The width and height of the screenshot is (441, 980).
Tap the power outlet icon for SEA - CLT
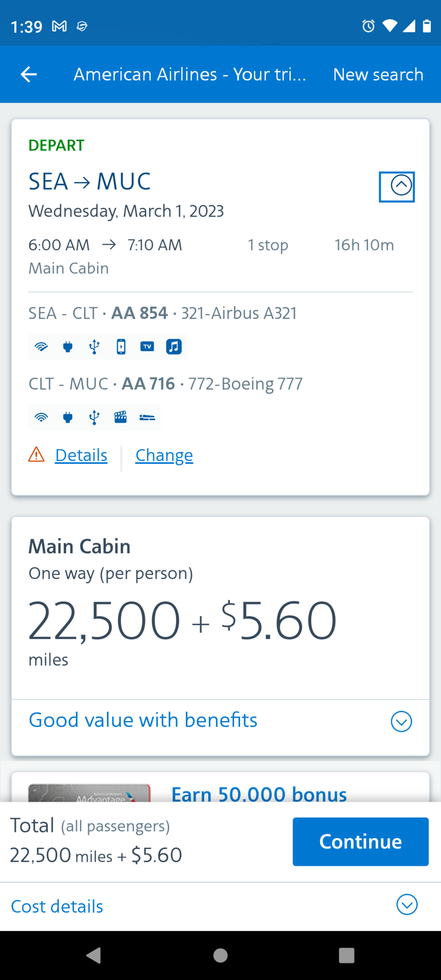click(68, 347)
